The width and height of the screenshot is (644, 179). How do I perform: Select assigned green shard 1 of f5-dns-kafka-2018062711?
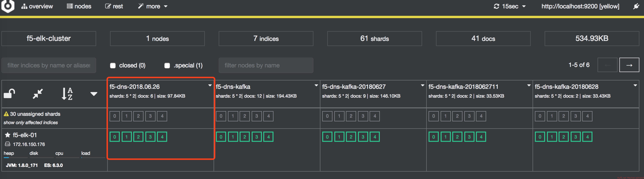click(x=446, y=137)
